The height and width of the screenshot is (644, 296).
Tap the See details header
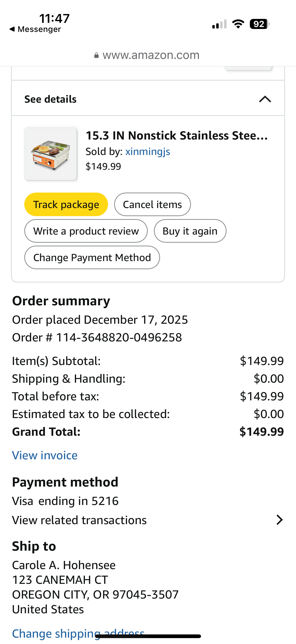coord(51,99)
